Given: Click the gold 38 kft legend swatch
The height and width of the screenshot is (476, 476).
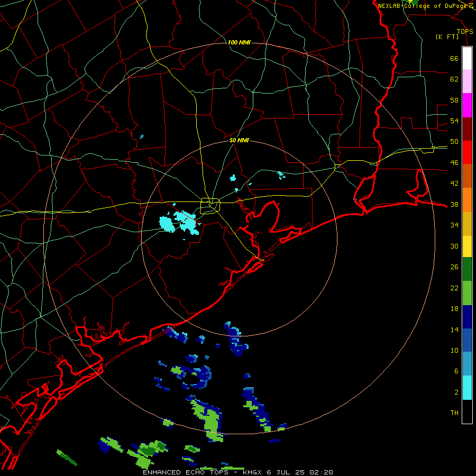Looking at the screenshot, I should (467, 224).
